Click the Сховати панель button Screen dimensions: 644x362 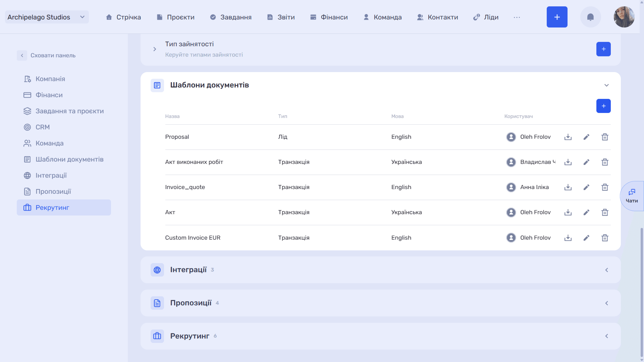point(46,55)
